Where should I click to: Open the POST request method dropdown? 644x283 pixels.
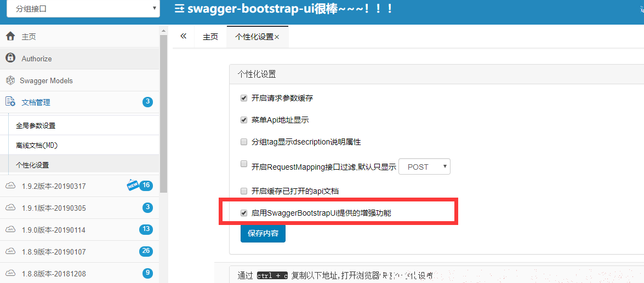coord(424,166)
